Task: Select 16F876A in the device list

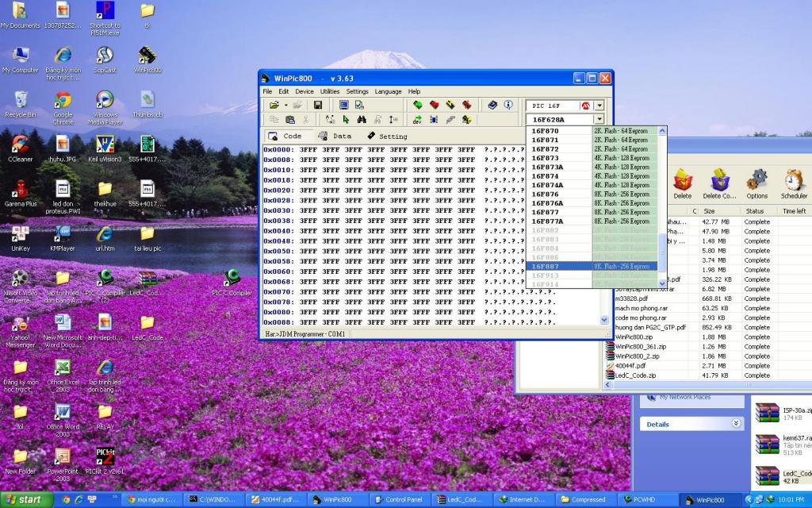Action: click(592, 203)
